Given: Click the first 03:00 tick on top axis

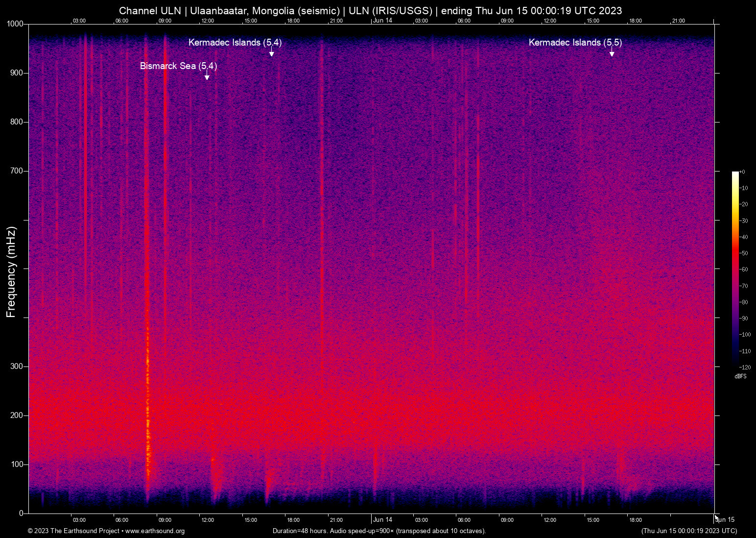Looking at the screenshot, I should 79,21.
